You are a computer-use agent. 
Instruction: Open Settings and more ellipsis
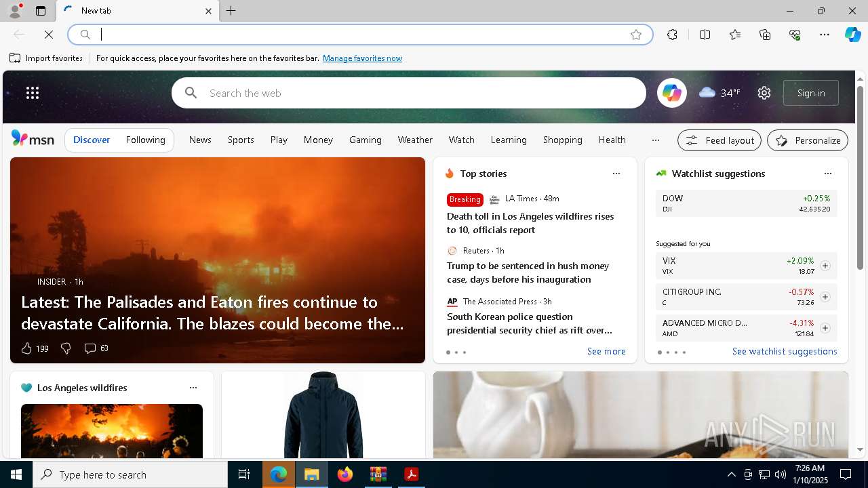(x=825, y=35)
